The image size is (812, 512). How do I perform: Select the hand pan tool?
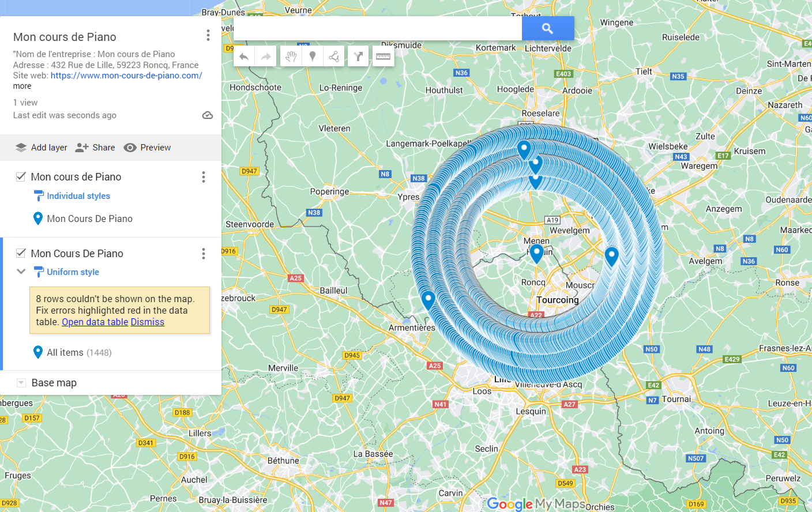(291, 57)
